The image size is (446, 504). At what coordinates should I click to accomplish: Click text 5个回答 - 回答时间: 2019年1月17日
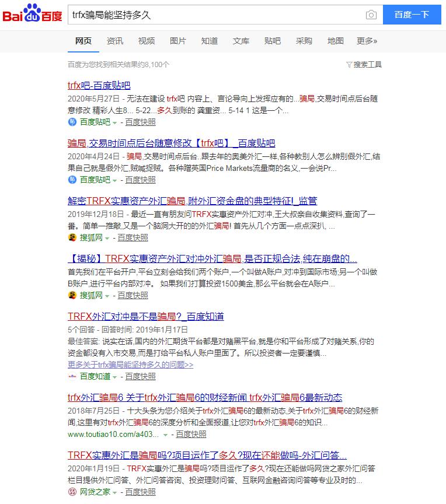(x=128, y=330)
